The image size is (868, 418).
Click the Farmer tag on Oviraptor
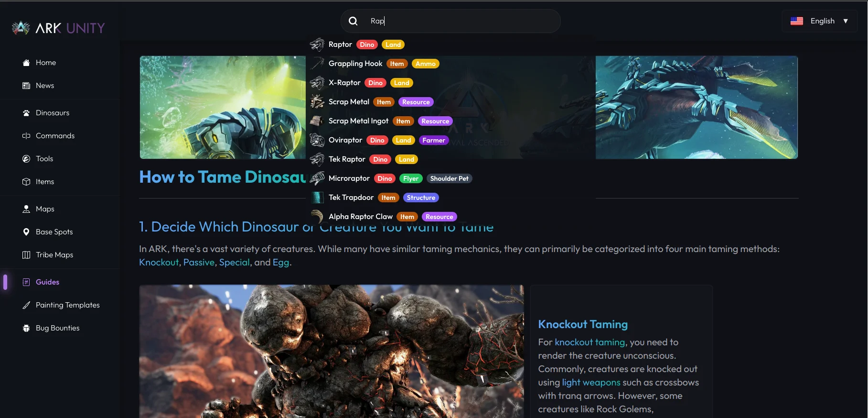(433, 140)
